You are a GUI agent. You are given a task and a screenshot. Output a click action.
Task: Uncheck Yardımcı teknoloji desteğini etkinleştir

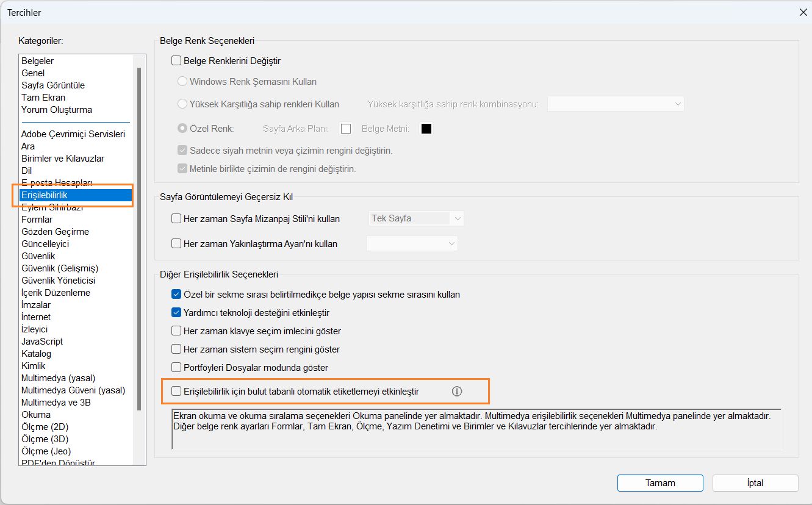click(x=177, y=313)
